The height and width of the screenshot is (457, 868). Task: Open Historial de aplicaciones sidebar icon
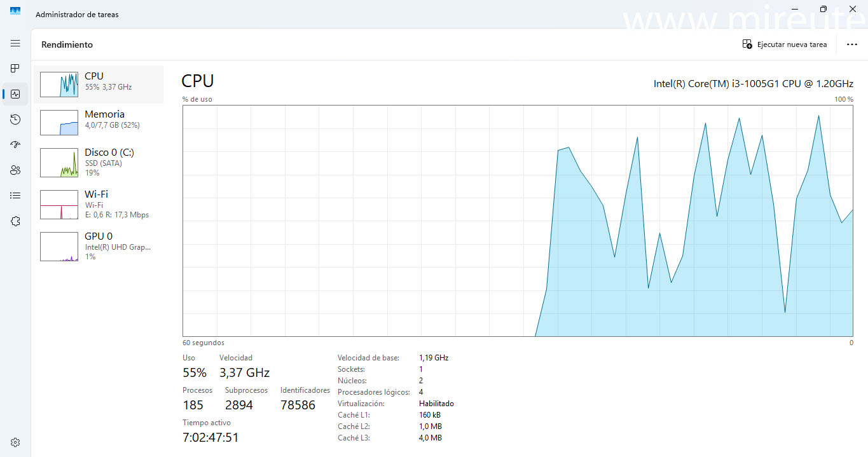tap(15, 119)
